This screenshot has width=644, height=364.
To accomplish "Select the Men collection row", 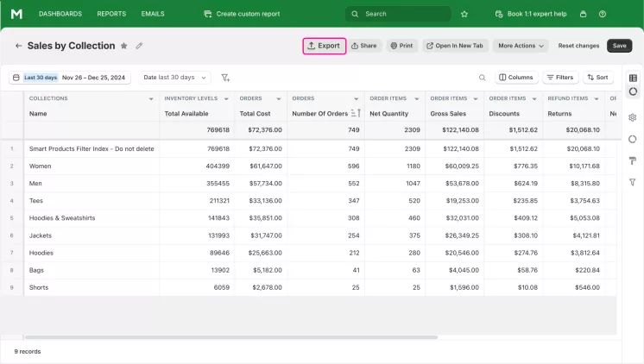I will (x=308, y=184).
